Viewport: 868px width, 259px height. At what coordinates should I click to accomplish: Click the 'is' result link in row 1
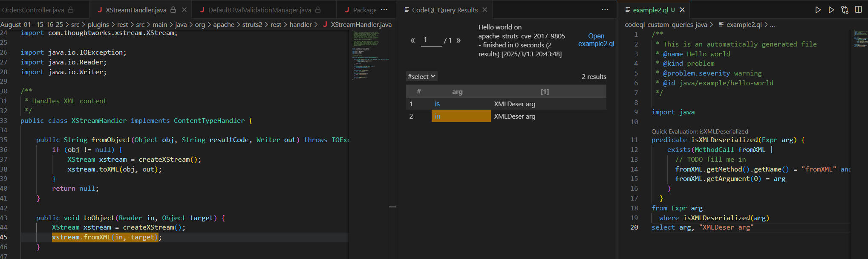[437, 104]
